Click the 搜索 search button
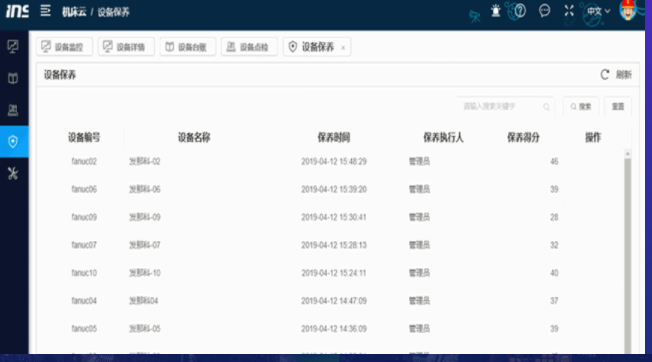 pyautogui.click(x=581, y=107)
